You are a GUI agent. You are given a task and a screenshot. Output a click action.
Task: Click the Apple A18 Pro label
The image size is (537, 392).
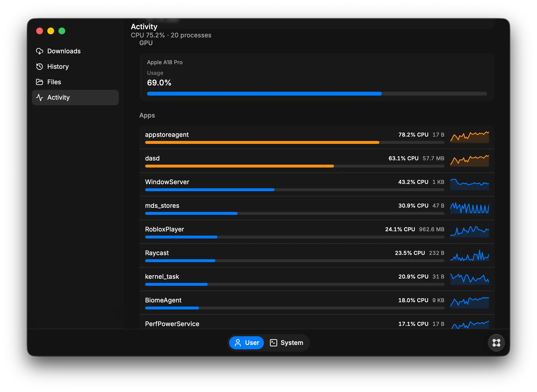(165, 62)
